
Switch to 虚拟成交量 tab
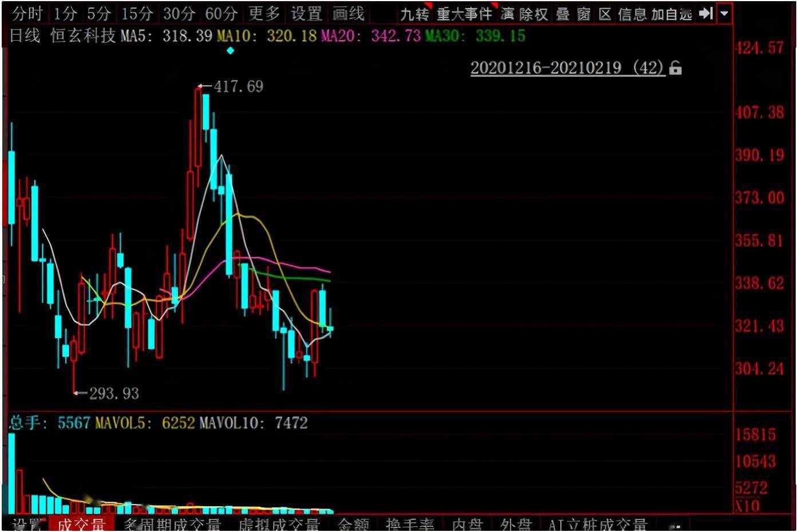pos(279,524)
